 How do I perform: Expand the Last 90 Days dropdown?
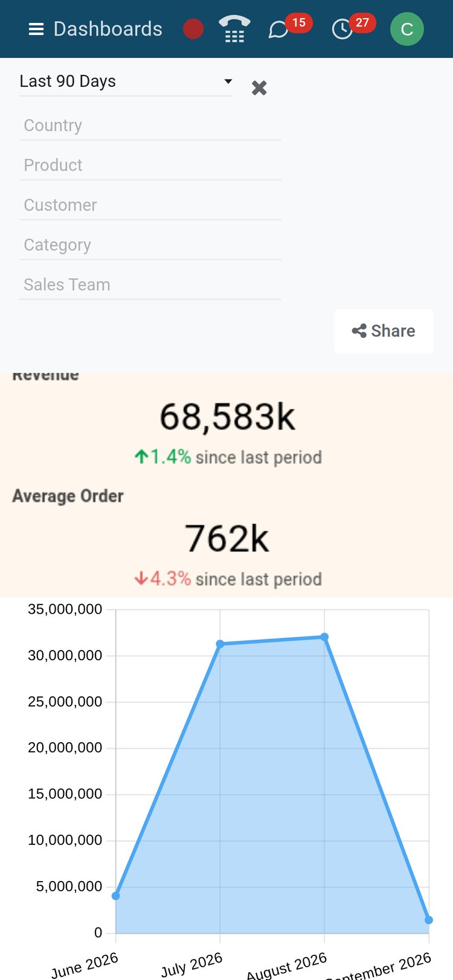tap(126, 81)
